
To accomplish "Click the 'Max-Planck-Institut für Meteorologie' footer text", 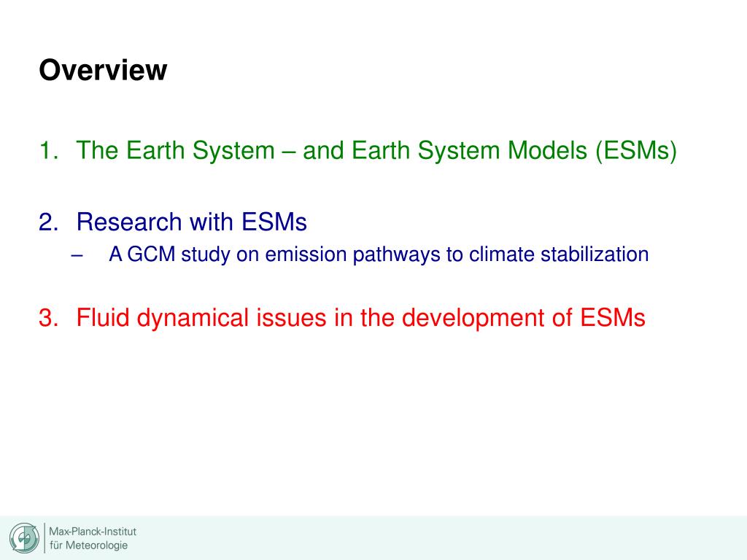I will coord(93,538).
